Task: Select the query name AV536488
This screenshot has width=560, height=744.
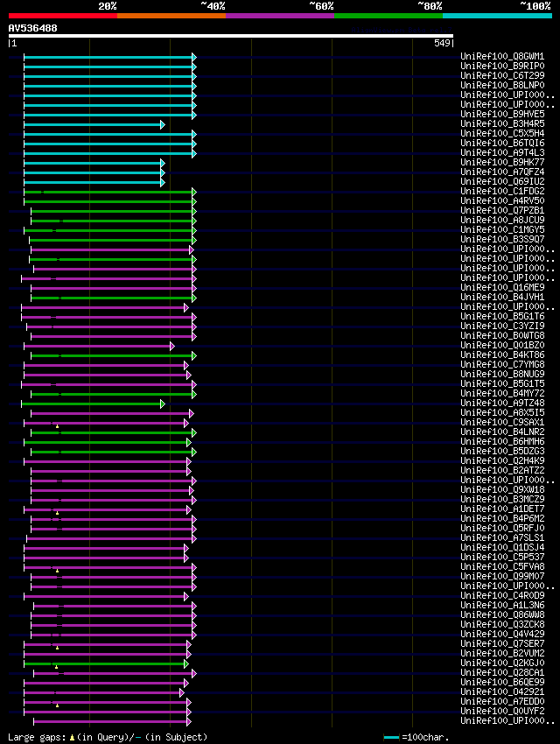Action: (32, 29)
